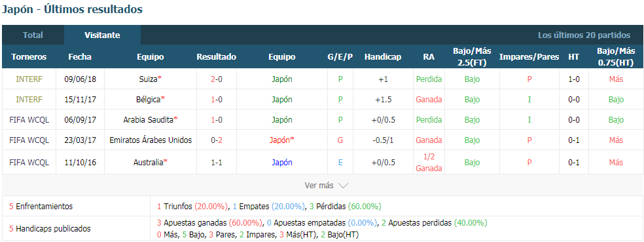Click the blue Japón team link
Viewport: 644px width, 242px height.
(x=281, y=162)
